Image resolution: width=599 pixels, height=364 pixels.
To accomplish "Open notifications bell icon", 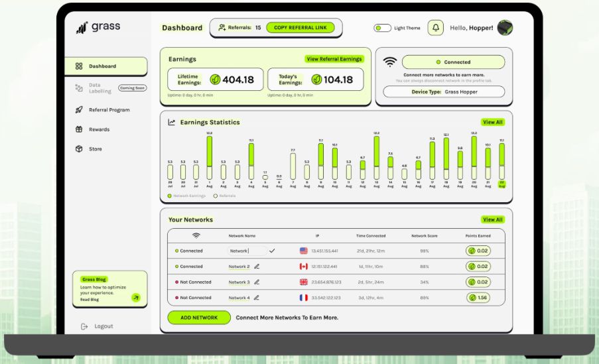I will pos(436,27).
